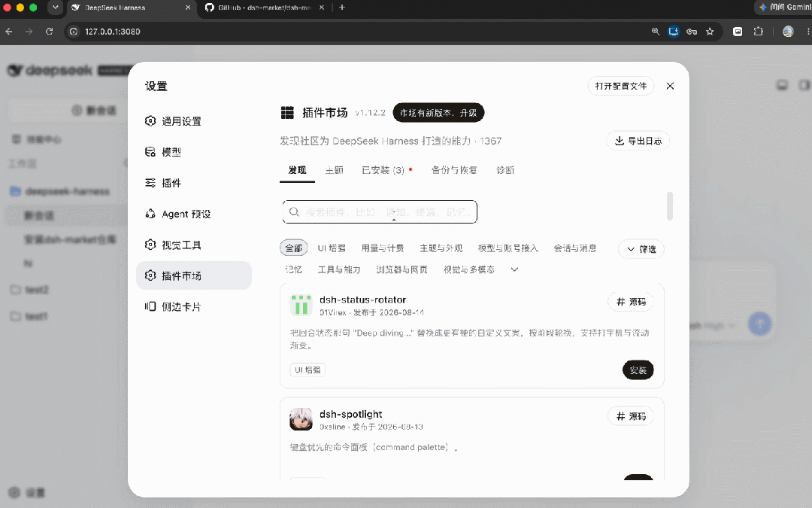Switch to the GitHub dsh-market browser tab
This screenshot has width=812, height=508.
264,8
